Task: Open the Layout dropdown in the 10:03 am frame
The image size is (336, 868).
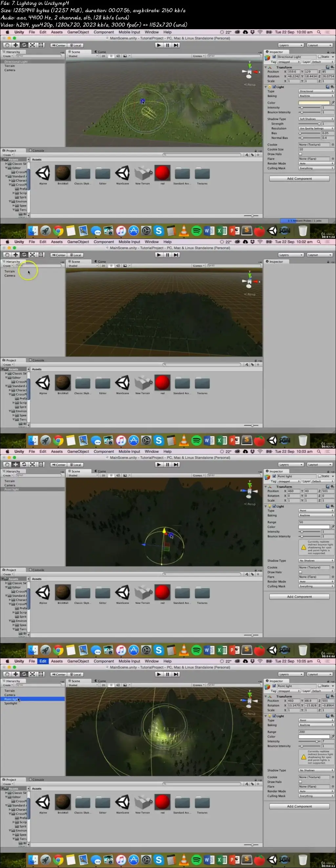Action: click(x=320, y=464)
